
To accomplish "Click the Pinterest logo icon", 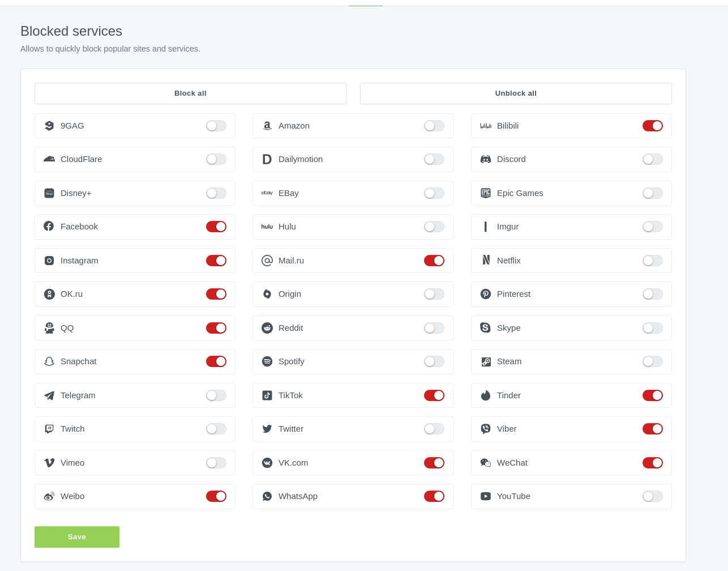I will coord(486,294).
